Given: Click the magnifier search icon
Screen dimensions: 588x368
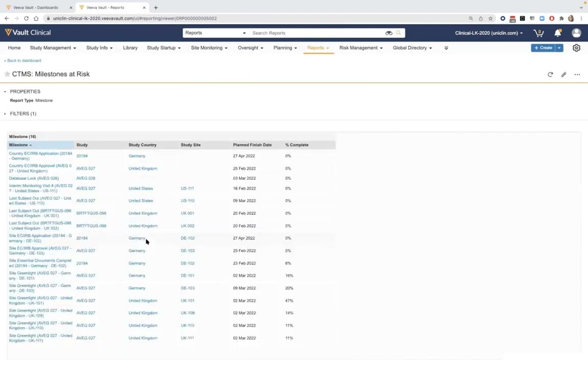Looking at the screenshot, I should tap(398, 33).
